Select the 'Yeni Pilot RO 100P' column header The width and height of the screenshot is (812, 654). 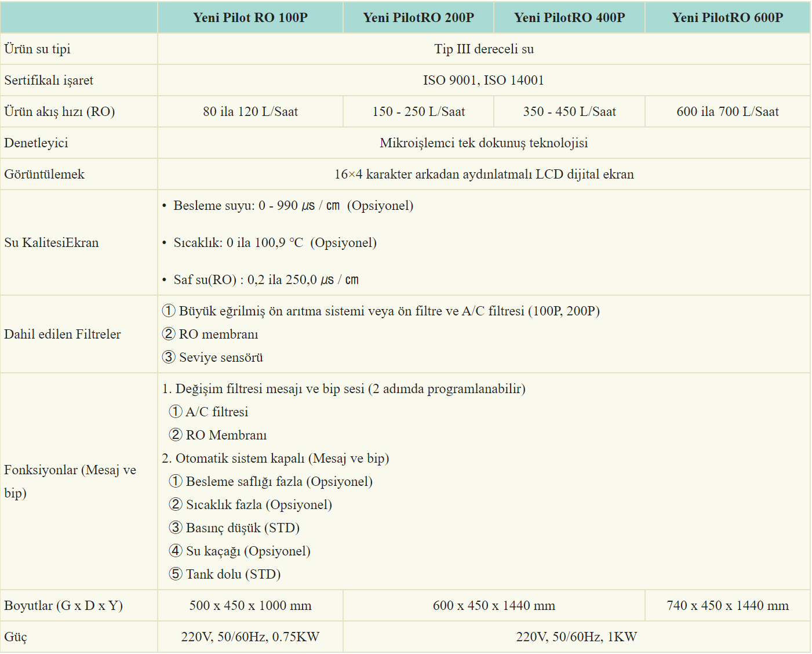tap(250, 17)
